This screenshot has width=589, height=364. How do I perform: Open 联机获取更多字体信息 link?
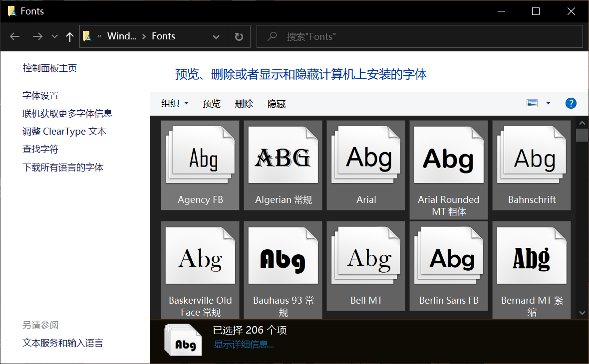(x=67, y=113)
